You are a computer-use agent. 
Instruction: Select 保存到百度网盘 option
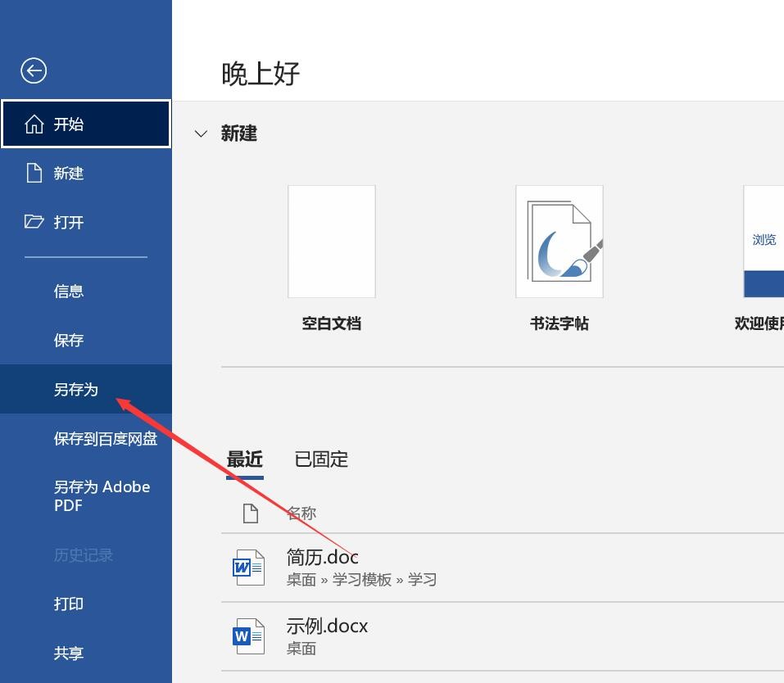tap(86, 438)
